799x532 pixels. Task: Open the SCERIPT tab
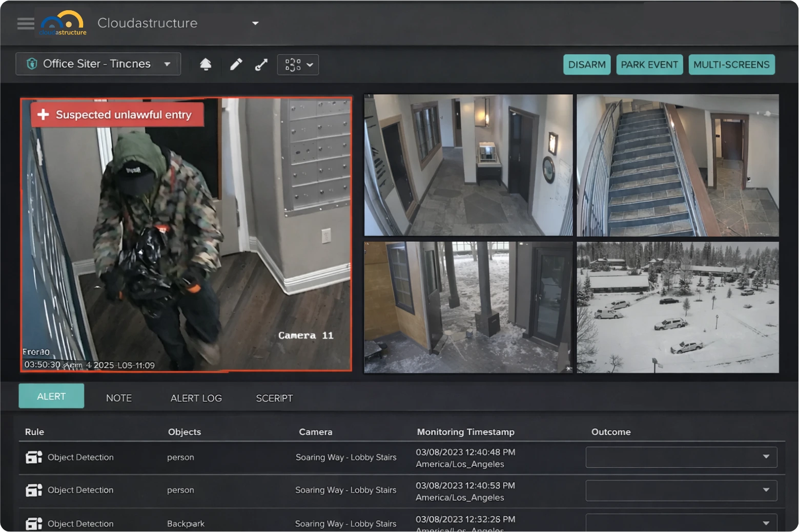point(274,398)
